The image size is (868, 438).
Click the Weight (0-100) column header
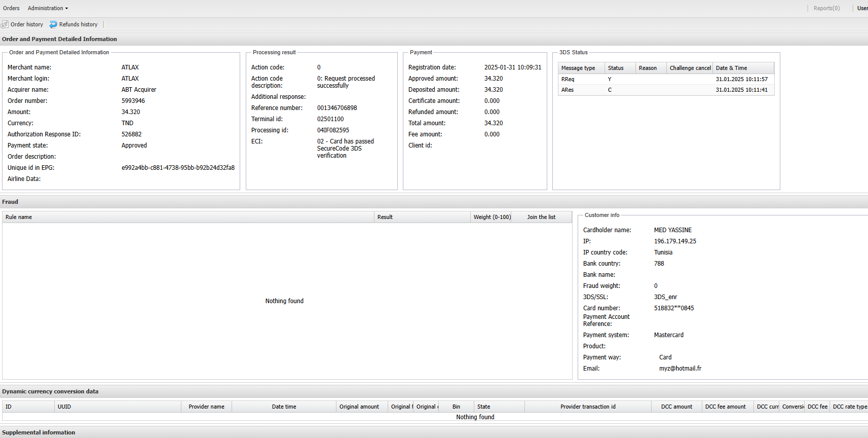[492, 217]
